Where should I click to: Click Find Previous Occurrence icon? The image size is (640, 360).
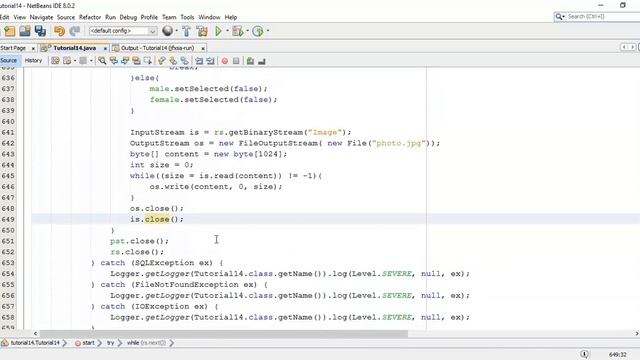114,61
